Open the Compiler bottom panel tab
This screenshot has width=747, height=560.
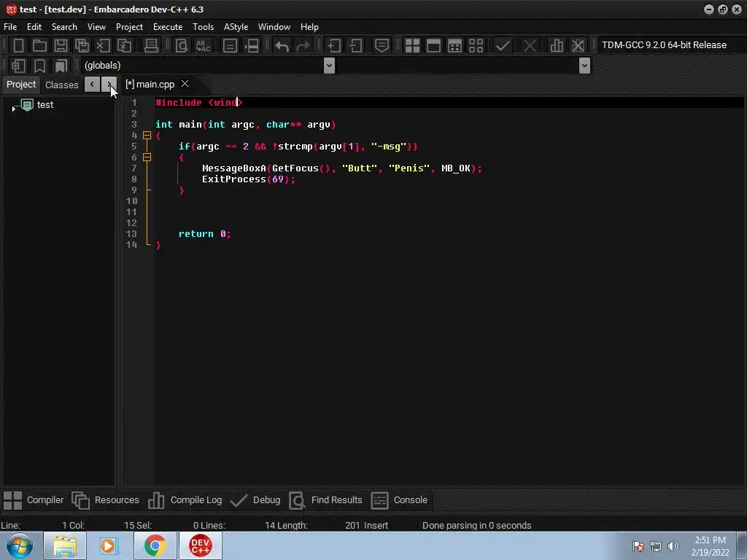tap(34, 500)
